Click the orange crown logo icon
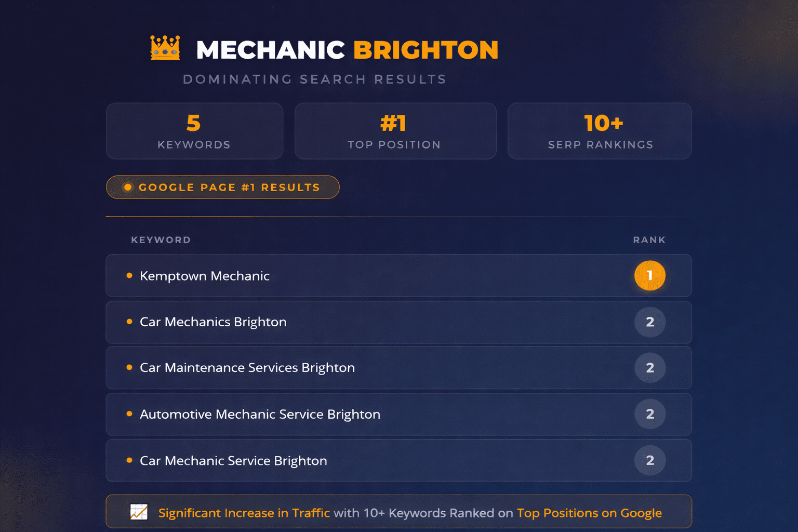 pos(165,48)
